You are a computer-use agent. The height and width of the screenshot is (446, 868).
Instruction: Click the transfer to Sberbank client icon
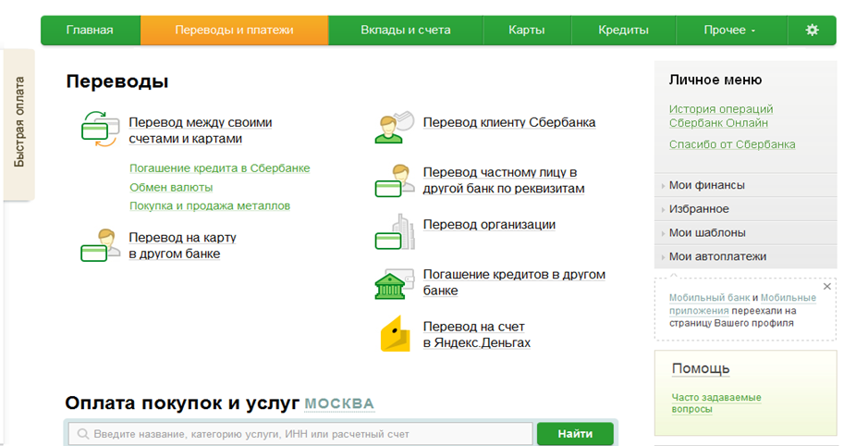point(393,126)
